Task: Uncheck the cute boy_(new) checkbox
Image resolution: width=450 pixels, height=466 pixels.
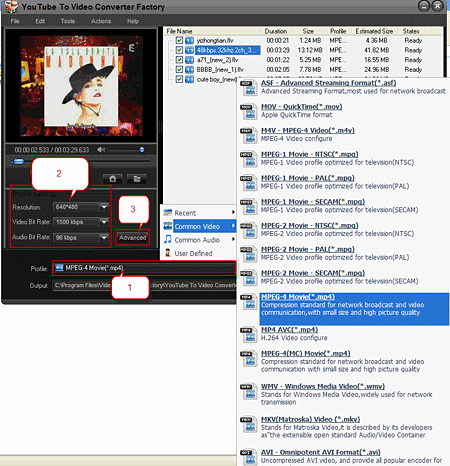Action: coord(179,79)
